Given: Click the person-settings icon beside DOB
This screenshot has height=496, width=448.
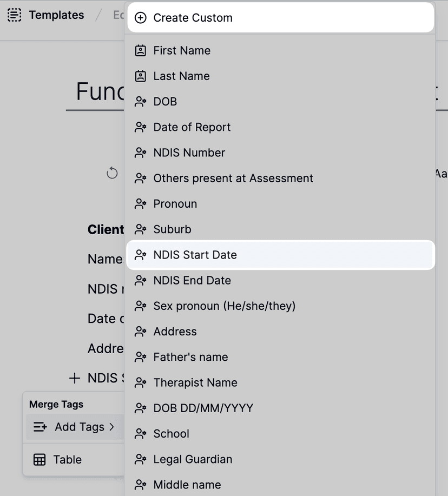Looking at the screenshot, I should point(140,101).
